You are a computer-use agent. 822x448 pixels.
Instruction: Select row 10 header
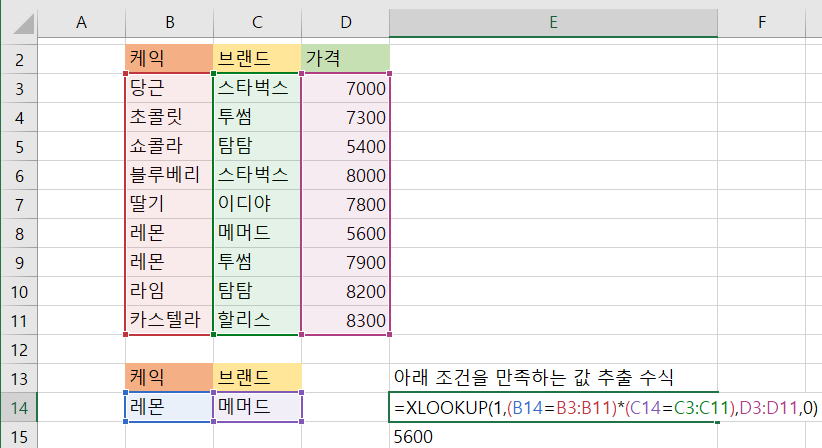click(x=19, y=291)
